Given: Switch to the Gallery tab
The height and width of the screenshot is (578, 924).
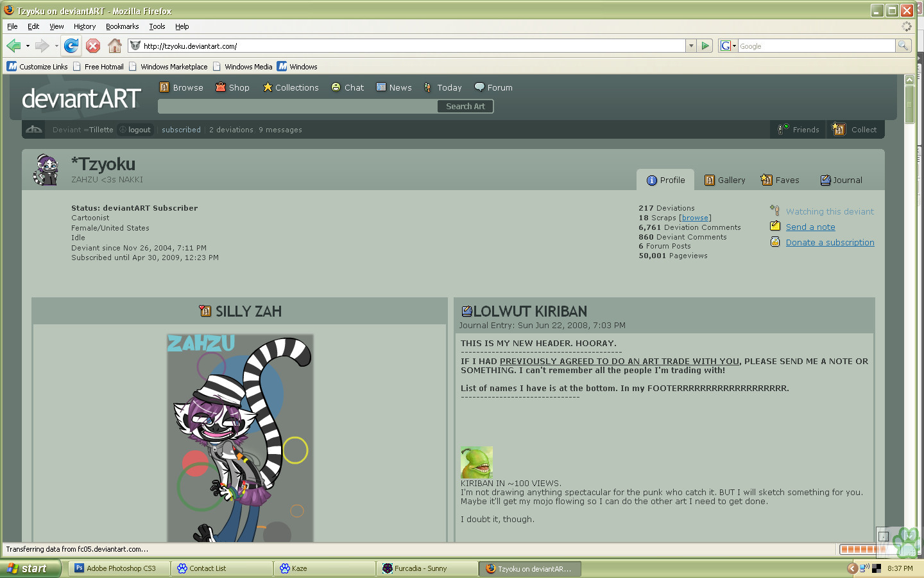Looking at the screenshot, I should (725, 180).
